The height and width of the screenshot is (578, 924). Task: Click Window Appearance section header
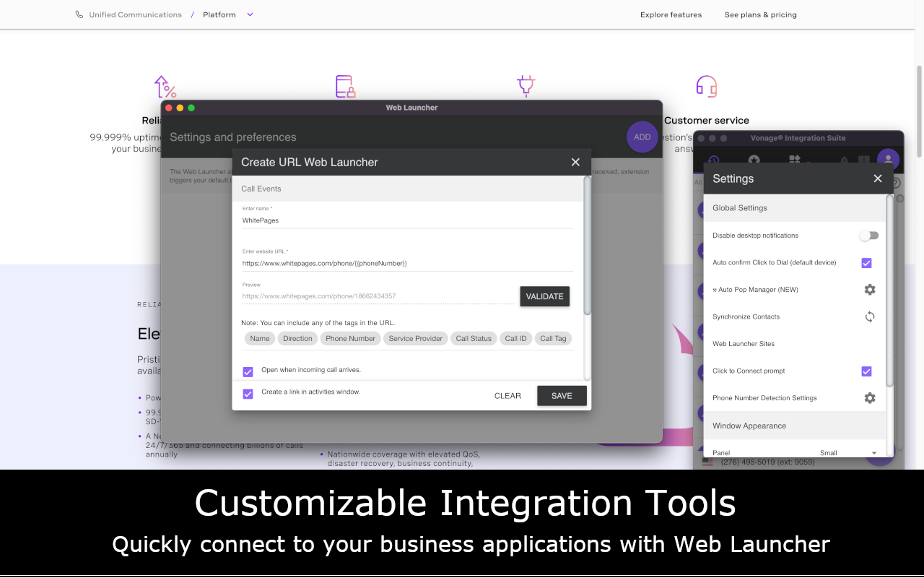pos(794,426)
